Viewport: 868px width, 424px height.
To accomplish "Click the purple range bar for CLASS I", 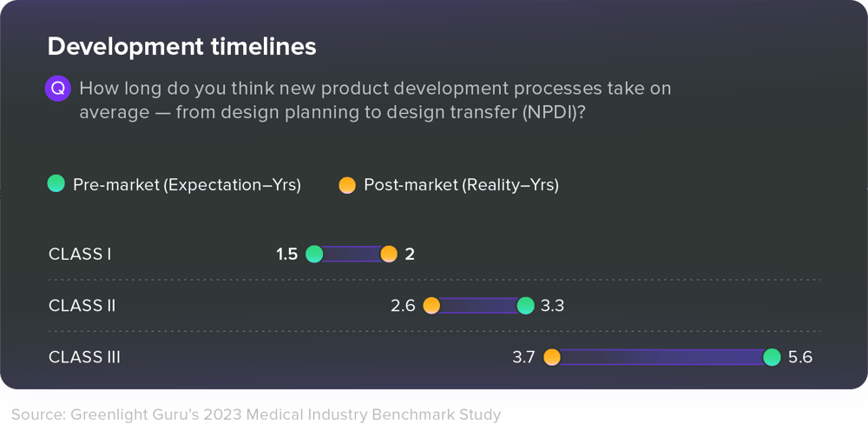I will point(352,255).
